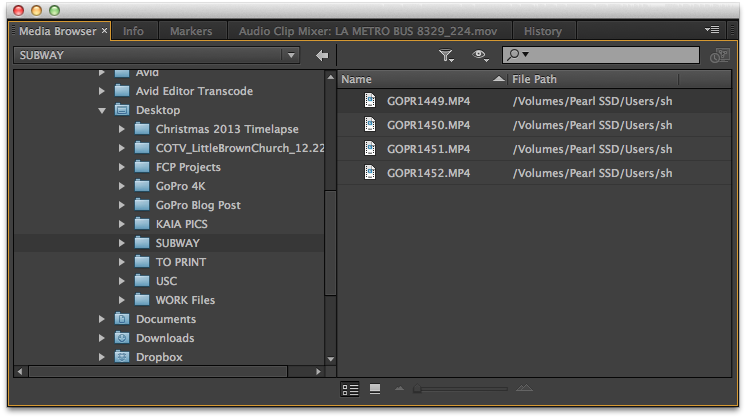Image resolution: width=746 pixels, height=418 pixels.
Task: Click the zoom in large mountain icon
Action: 524,388
